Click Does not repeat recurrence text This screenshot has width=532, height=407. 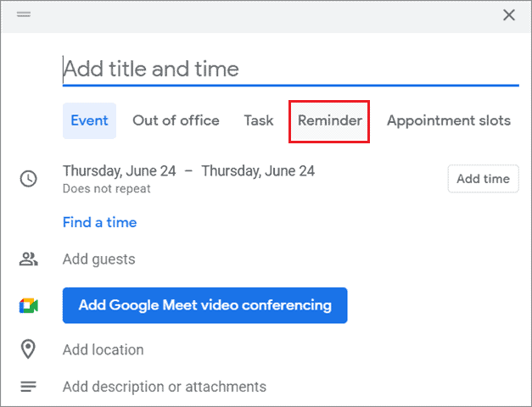[107, 188]
